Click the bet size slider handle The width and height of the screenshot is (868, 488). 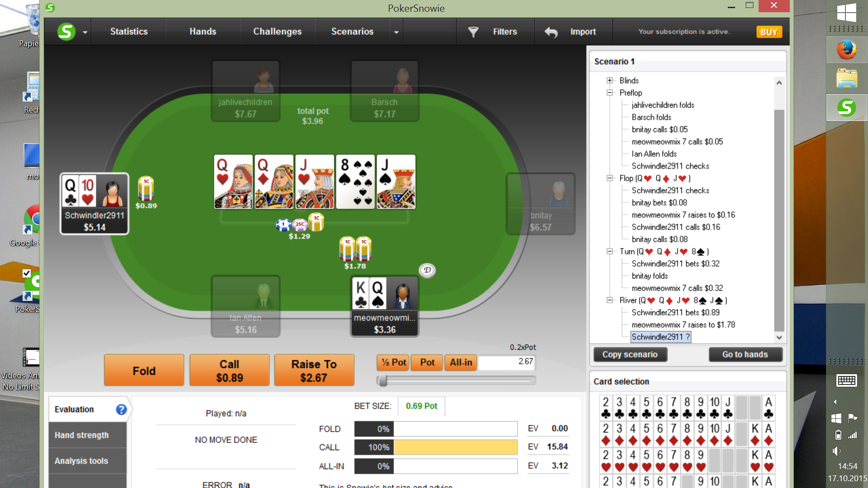(383, 380)
